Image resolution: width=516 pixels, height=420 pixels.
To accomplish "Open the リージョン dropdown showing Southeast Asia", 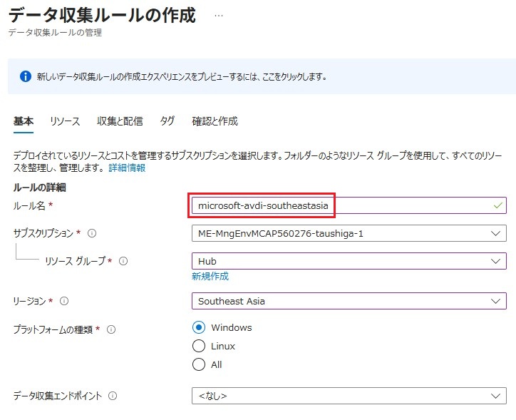I will 349,301.
